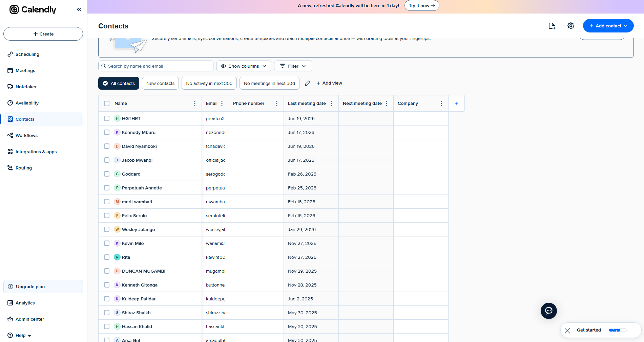
Task: Dismiss the Get started panel
Action: pyautogui.click(x=567, y=330)
